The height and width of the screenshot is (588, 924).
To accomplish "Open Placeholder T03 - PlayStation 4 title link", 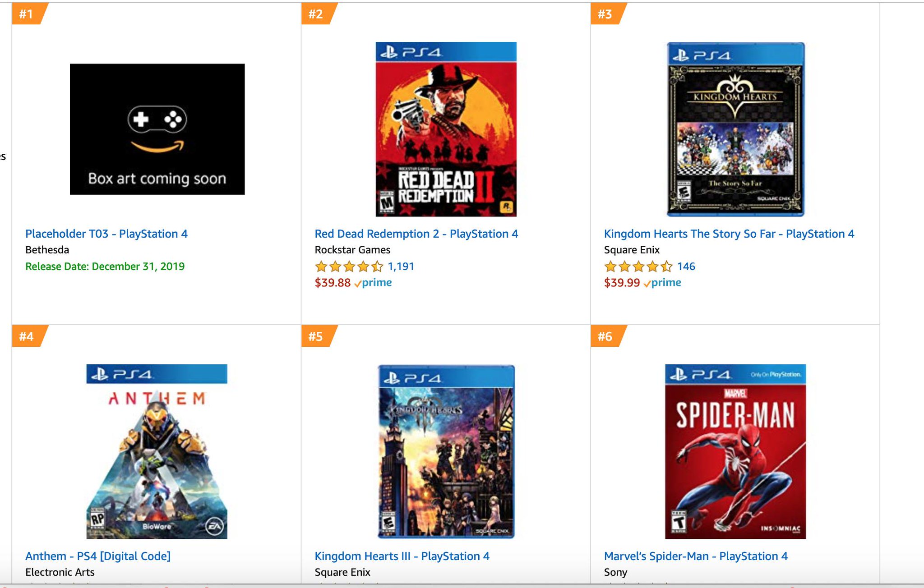I will pos(106,234).
